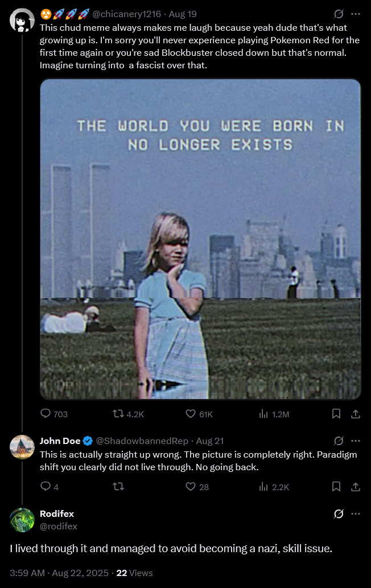Screen dimensions: 371x588
Task: Visit @ShadowbannedRep profile handle
Action: [142, 441]
